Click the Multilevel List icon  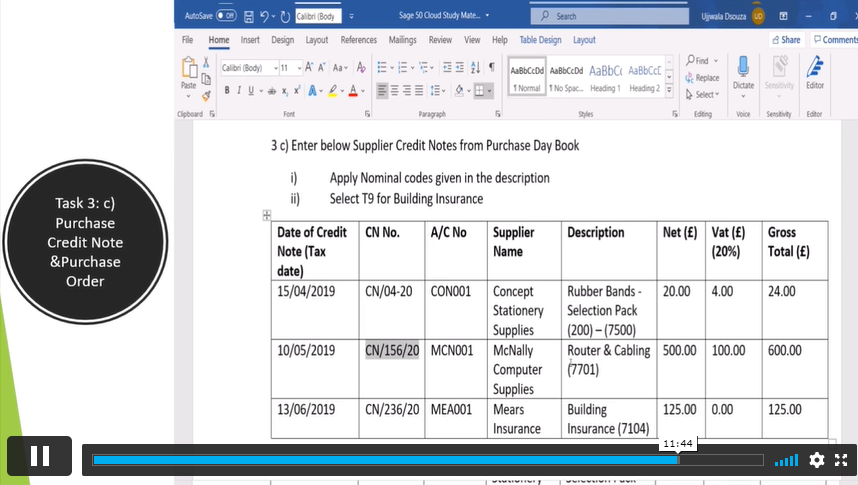(423, 67)
